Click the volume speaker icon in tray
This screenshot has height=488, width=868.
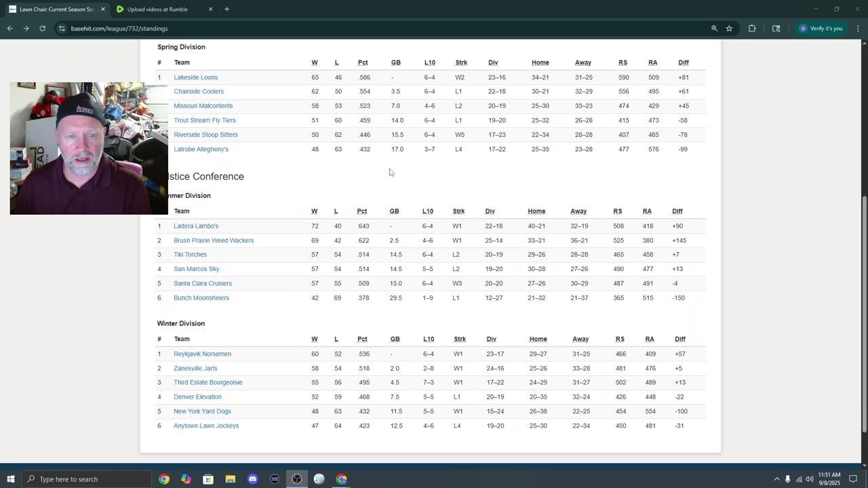(809, 479)
